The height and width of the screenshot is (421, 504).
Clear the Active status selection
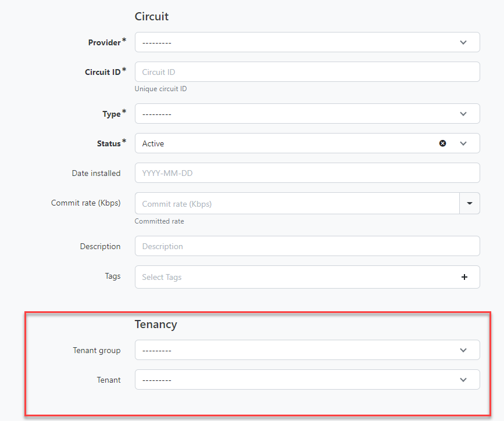[442, 143]
